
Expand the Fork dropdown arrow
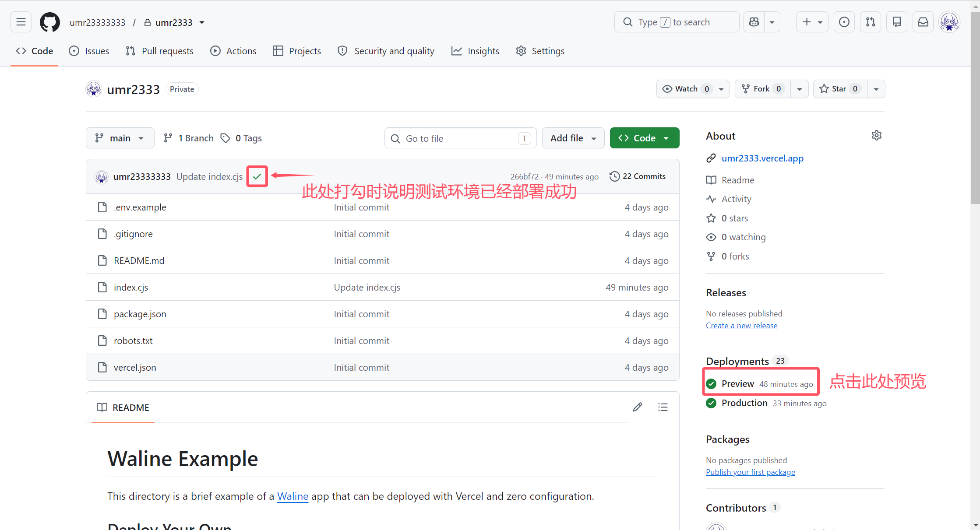tap(799, 89)
